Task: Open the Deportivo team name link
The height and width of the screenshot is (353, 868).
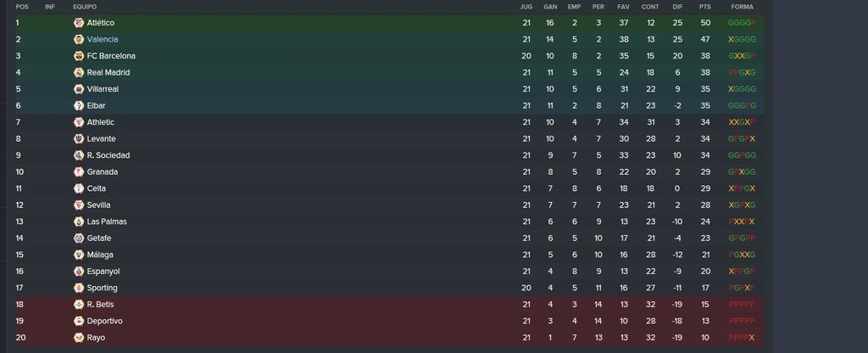Action: [104, 321]
